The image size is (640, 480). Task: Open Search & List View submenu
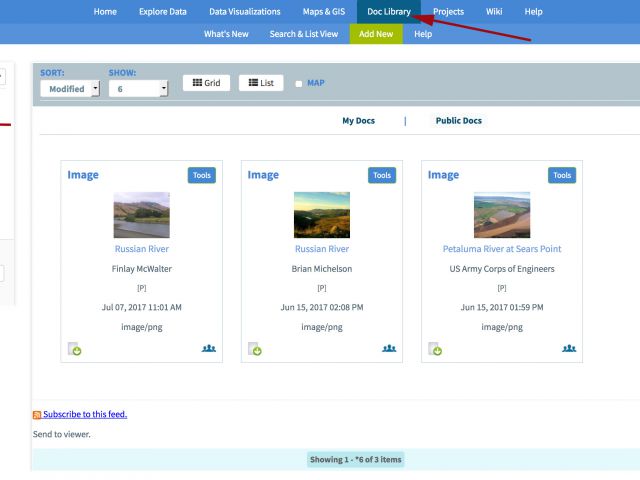point(304,34)
